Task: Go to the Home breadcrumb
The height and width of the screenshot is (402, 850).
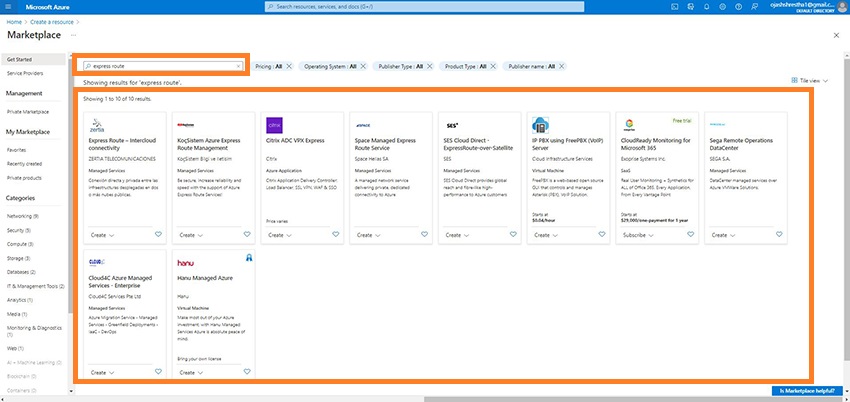Action: point(14,22)
